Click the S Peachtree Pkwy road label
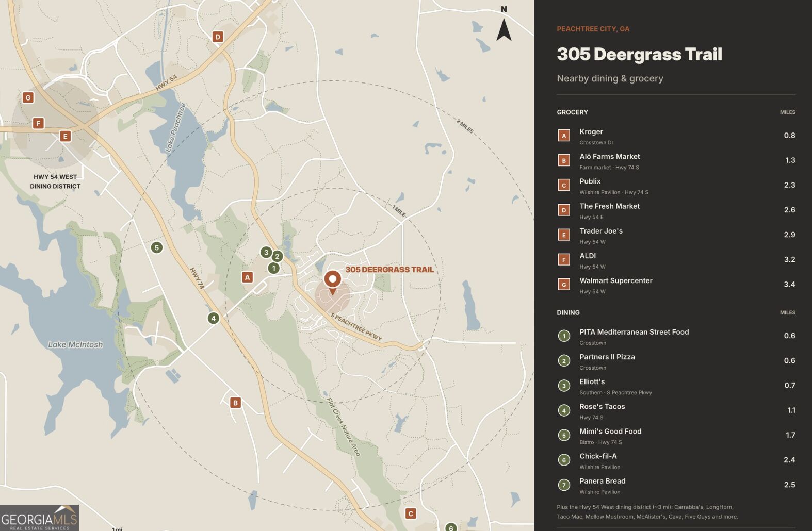The image size is (812, 531). 356,327
